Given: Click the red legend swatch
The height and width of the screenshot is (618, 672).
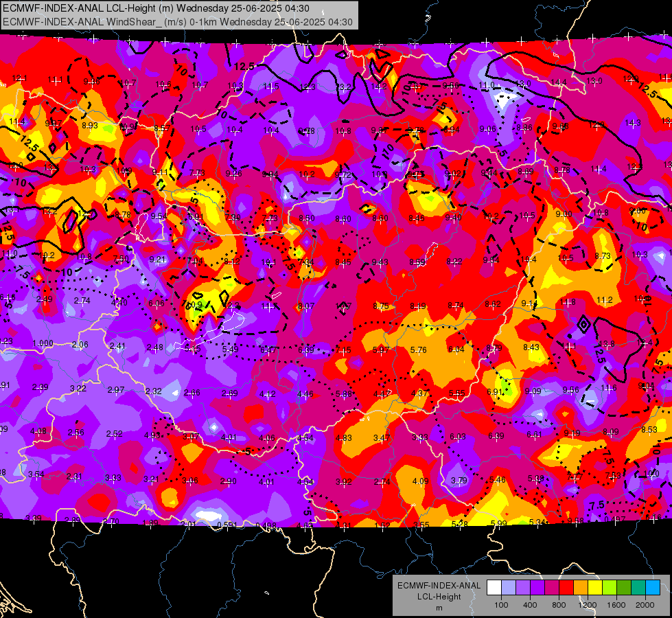Looking at the screenshot, I should coord(566,588).
